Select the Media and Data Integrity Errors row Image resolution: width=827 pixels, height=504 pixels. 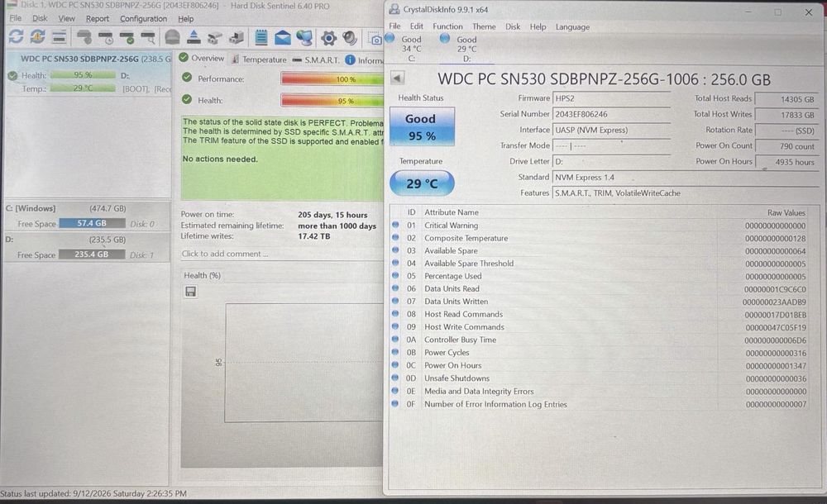point(600,391)
